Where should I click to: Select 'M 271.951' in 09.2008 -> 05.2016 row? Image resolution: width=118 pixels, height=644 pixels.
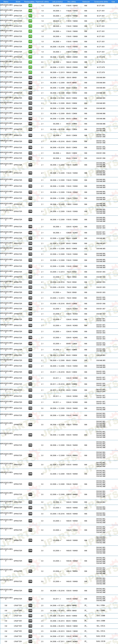[101, 47]
